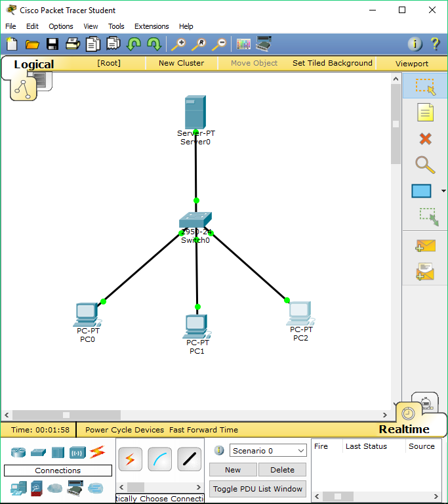The width and height of the screenshot is (448, 504).
Task: Open the Extensions menu
Action: coord(152,26)
